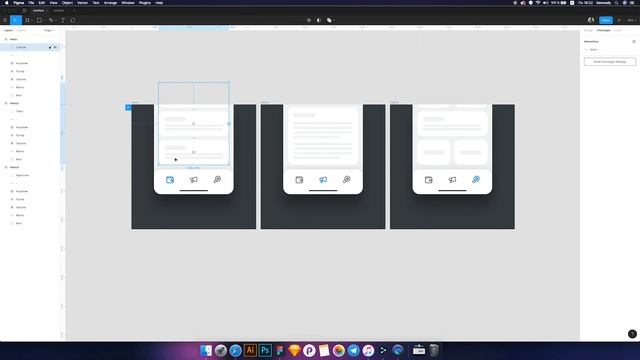The image size is (640, 360).
Task: Open Finder from the Dock
Action: click(206, 350)
